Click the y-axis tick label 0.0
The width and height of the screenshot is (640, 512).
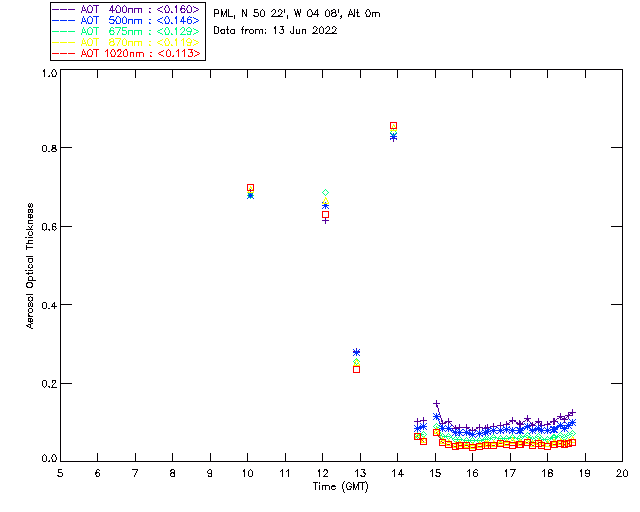click(x=49, y=459)
